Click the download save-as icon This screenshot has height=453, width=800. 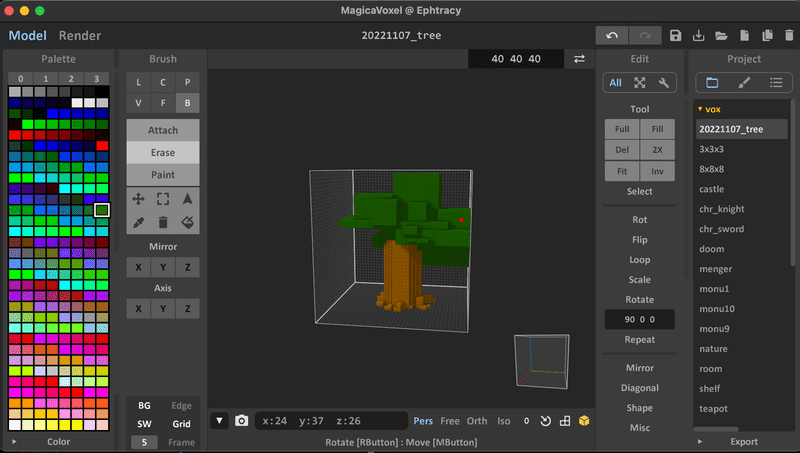click(698, 36)
